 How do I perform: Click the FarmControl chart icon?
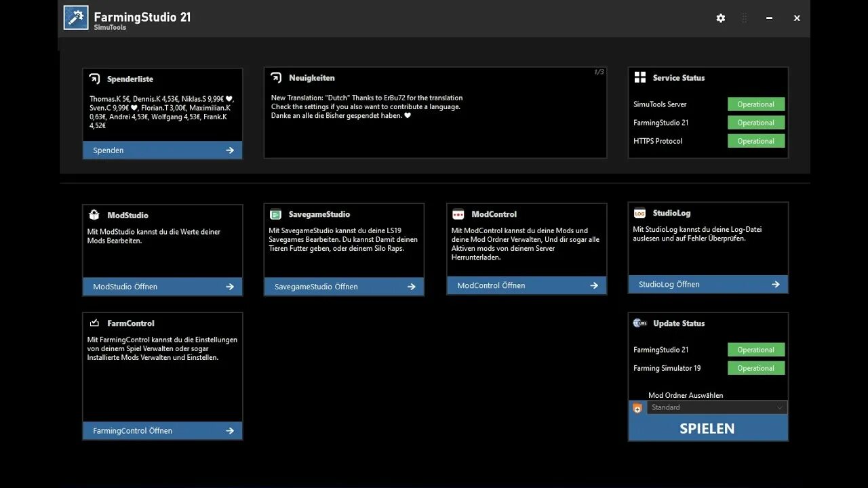94,323
